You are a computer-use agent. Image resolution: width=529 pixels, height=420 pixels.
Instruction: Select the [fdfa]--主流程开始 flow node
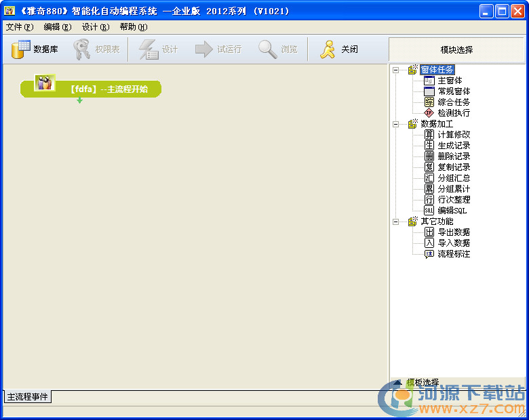(x=91, y=89)
